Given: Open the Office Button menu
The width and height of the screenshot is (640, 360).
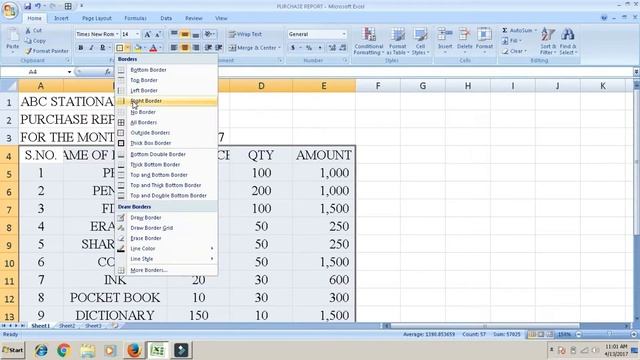Looking at the screenshot, I should pyautogui.click(x=10, y=10).
